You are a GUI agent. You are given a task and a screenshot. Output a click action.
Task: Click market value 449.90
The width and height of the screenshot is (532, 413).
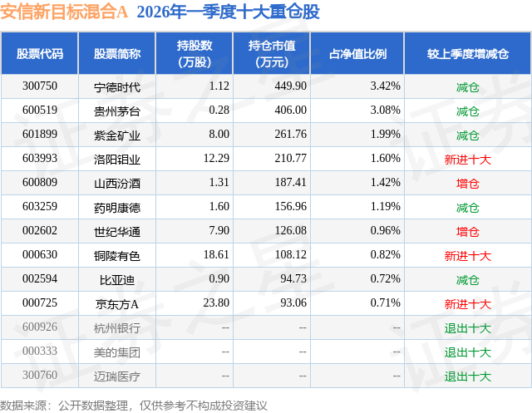click(x=290, y=86)
